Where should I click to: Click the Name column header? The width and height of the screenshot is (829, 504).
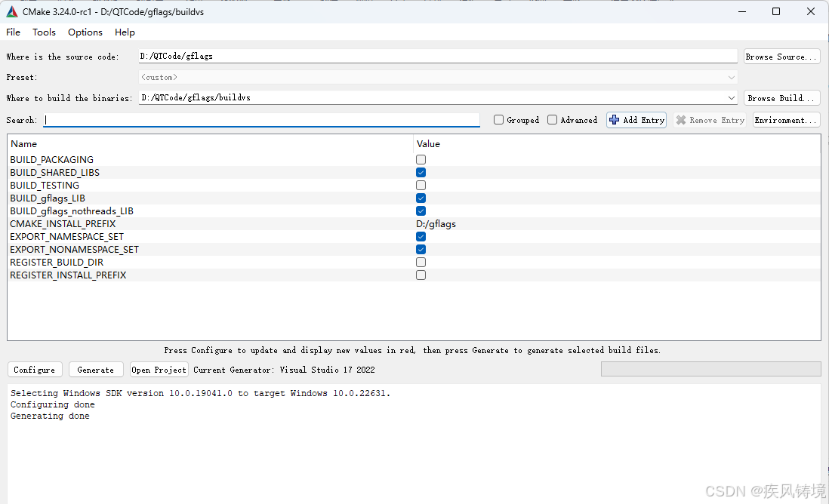coord(210,143)
